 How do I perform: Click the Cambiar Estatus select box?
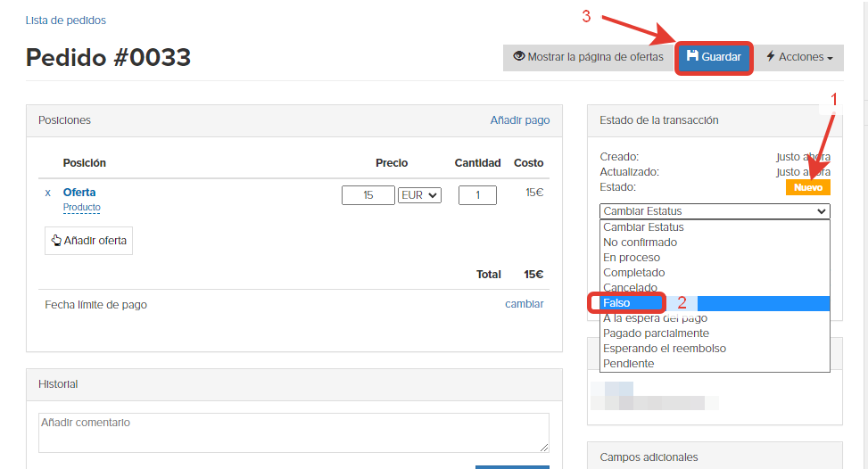click(x=715, y=211)
